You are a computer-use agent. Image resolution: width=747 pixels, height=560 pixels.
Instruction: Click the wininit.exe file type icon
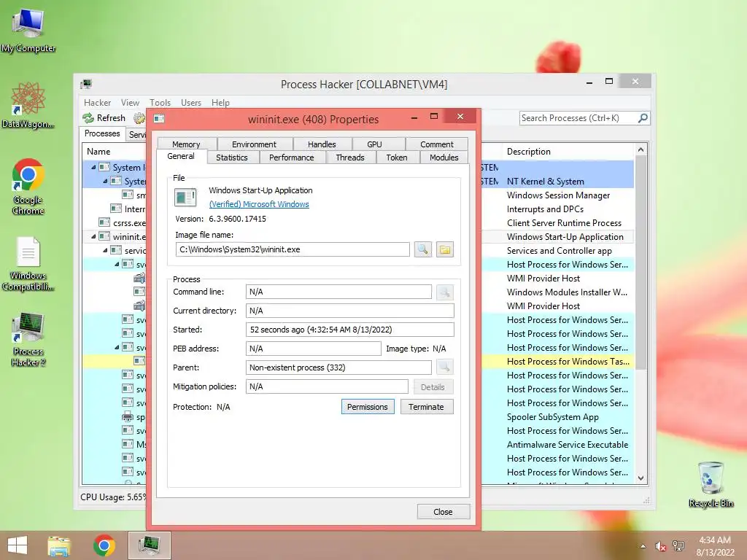pyautogui.click(x=185, y=197)
